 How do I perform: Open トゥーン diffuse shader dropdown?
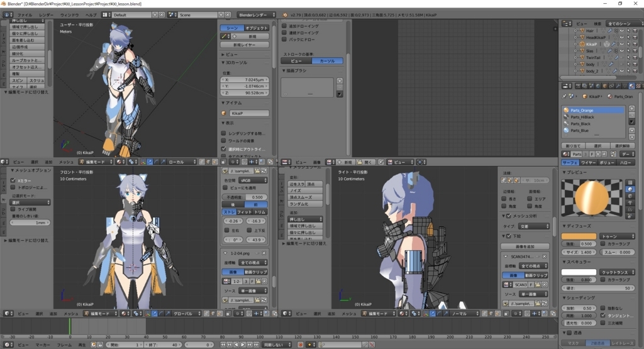click(617, 236)
